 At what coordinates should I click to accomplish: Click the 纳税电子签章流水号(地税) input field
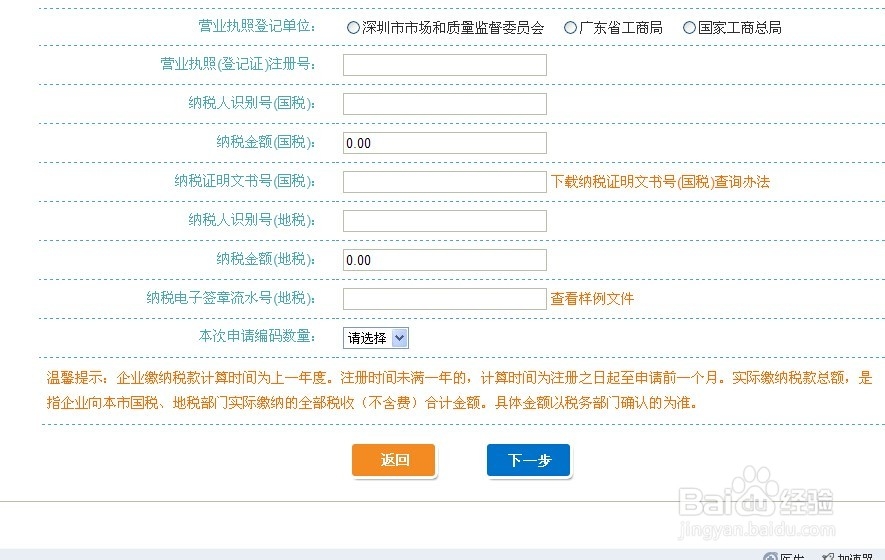tap(444, 299)
